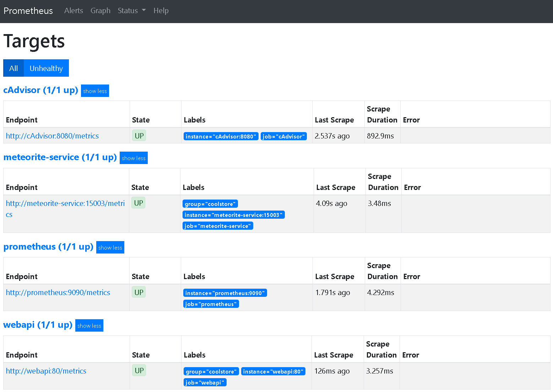Open the cAdvisor (1/1 up) heading link
553x392 pixels.
tap(40, 90)
